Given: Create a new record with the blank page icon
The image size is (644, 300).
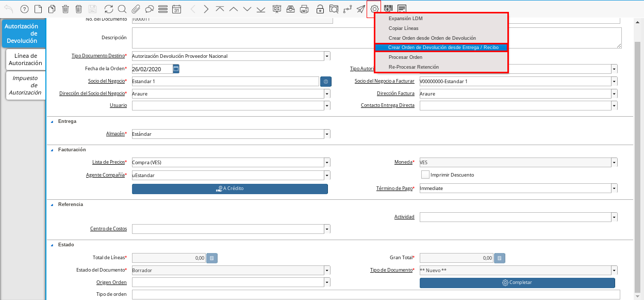Looking at the screenshot, I should point(38,9).
